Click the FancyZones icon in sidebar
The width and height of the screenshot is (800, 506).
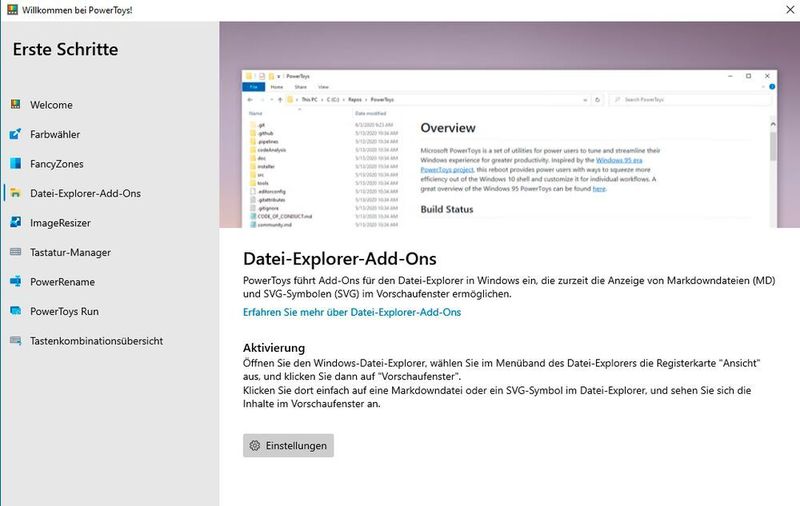tap(16, 164)
